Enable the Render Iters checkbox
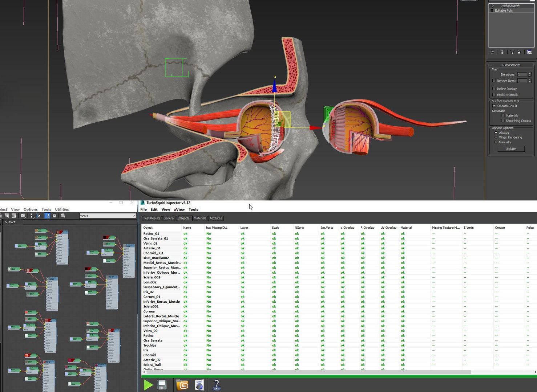The image size is (537, 392). (494, 81)
